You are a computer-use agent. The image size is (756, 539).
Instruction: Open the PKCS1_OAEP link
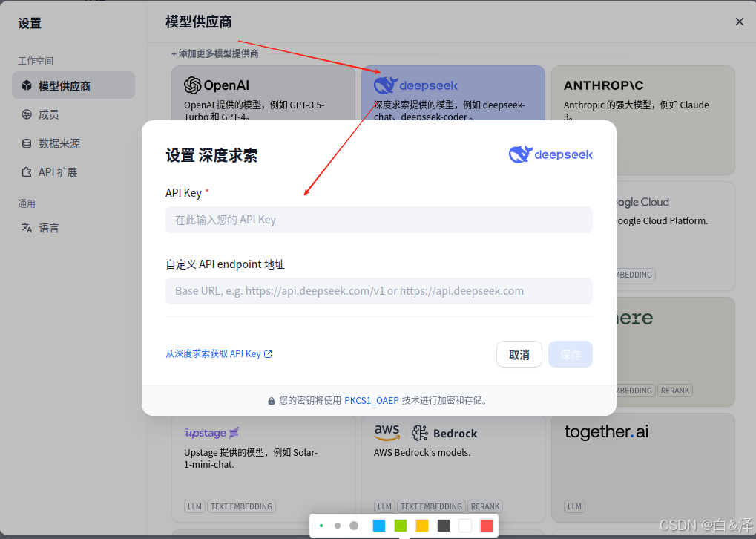tap(371, 400)
